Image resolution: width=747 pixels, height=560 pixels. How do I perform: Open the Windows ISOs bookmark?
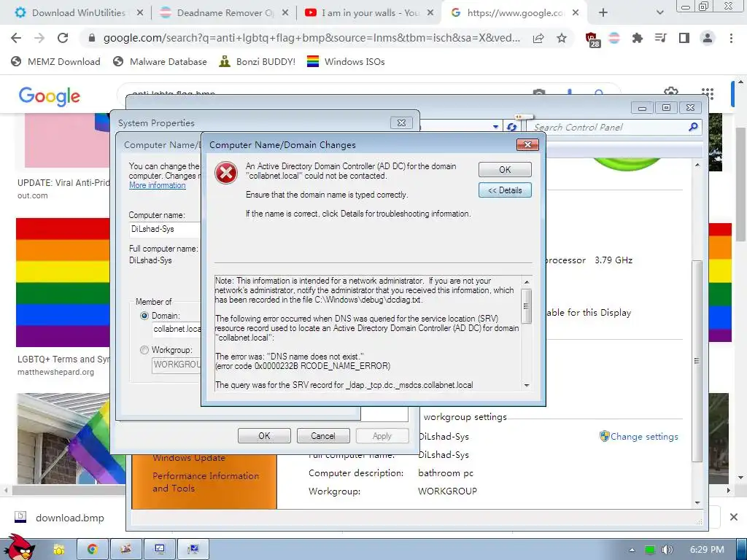(346, 61)
